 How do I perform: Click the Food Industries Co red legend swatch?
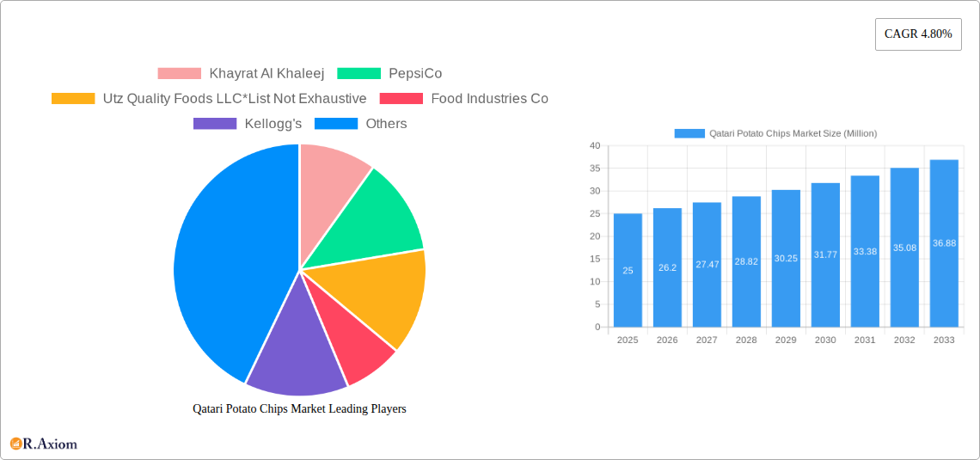[401, 99]
